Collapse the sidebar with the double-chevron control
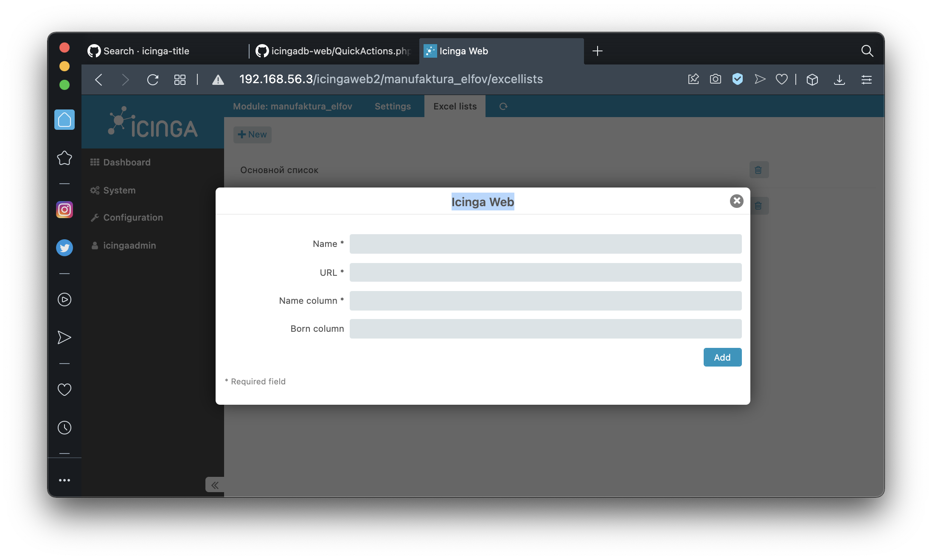The image size is (932, 560). (x=214, y=485)
